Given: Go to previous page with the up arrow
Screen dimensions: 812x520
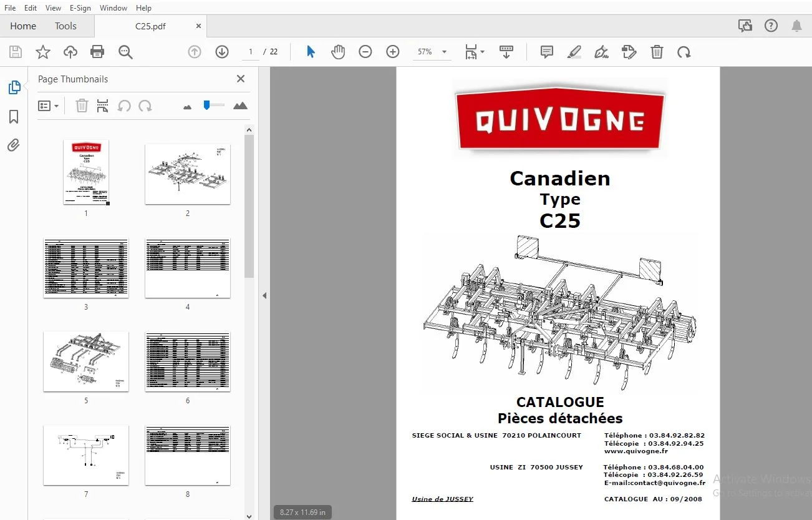Looking at the screenshot, I should [195, 52].
